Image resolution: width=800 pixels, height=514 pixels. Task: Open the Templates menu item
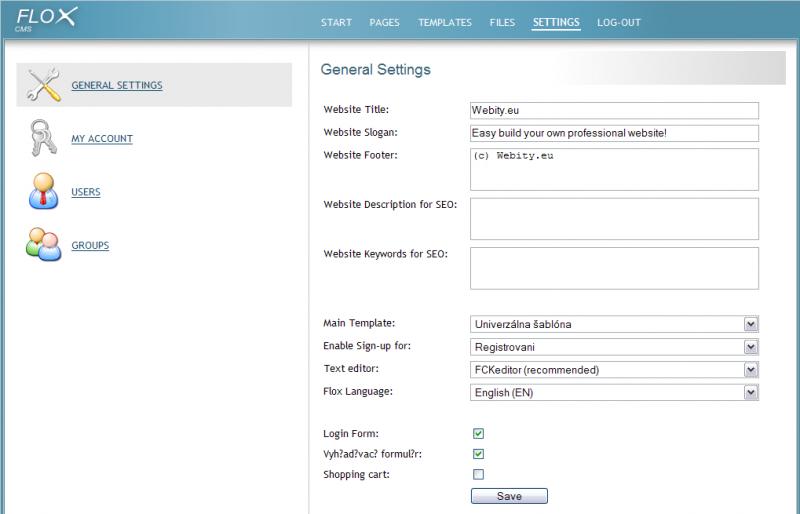pyautogui.click(x=445, y=22)
